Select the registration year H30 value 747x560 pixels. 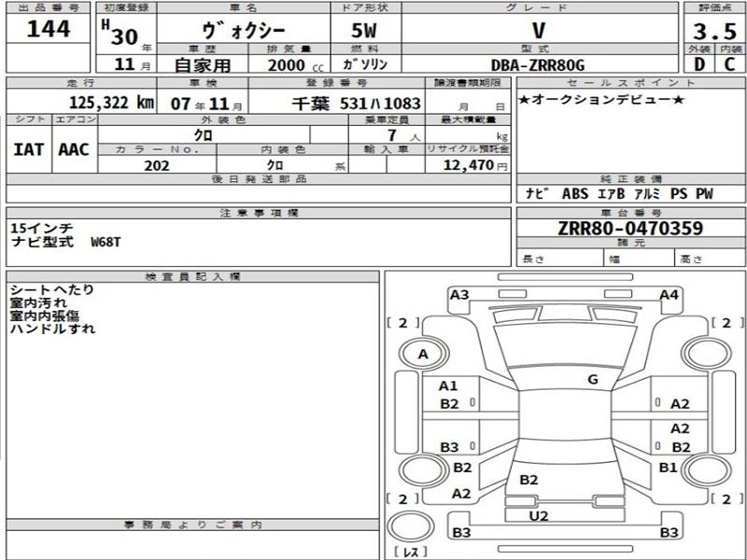120,35
